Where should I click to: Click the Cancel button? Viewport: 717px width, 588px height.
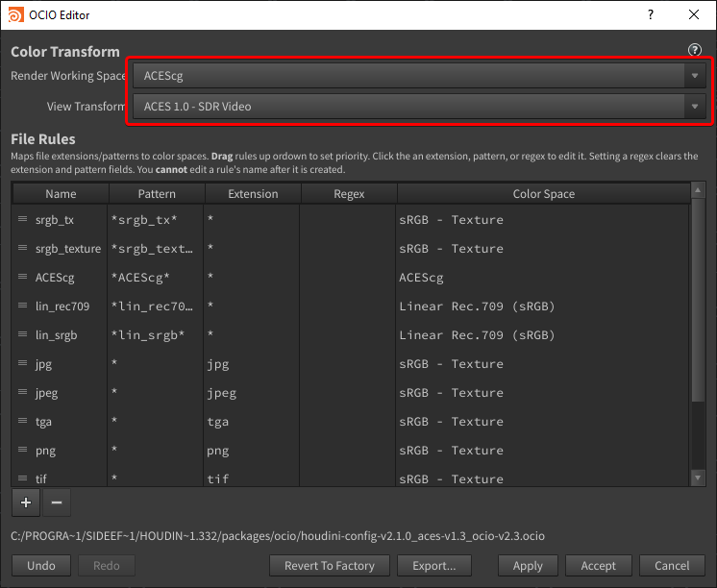click(x=672, y=566)
